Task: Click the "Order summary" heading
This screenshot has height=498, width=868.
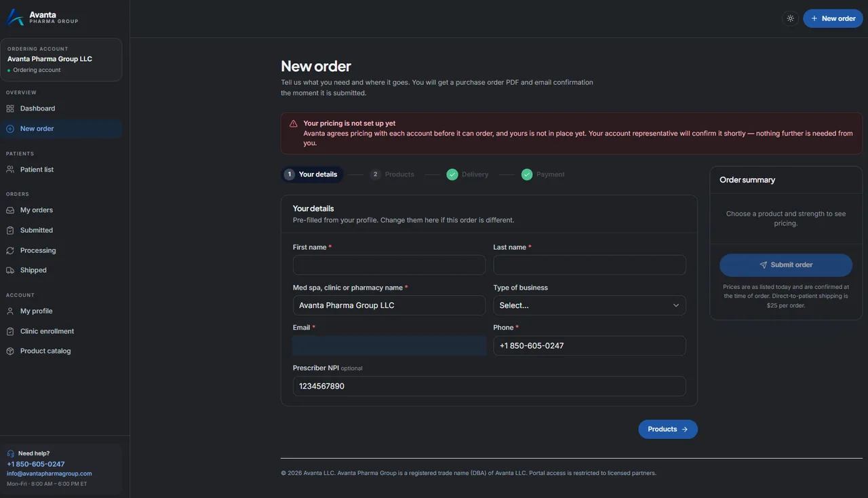Action: click(747, 180)
